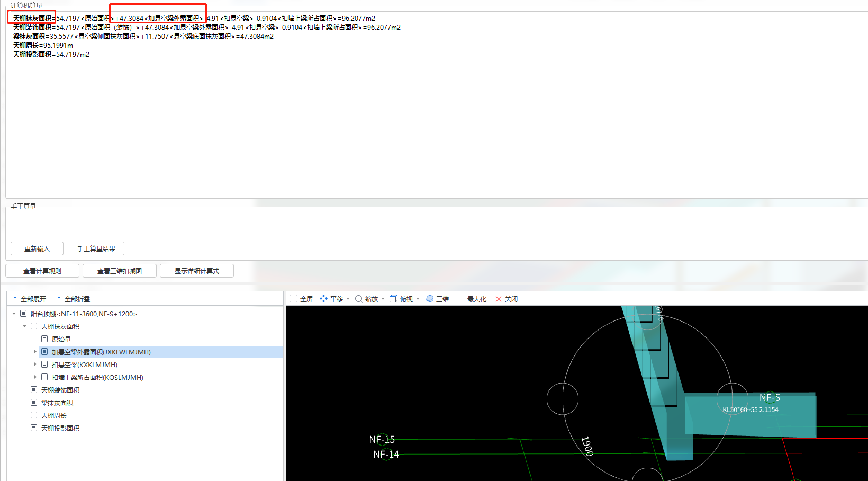This screenshot has width=868, height=481.
Task: Select the 天棚投影面积 tree item
Action: coord(60,428)
